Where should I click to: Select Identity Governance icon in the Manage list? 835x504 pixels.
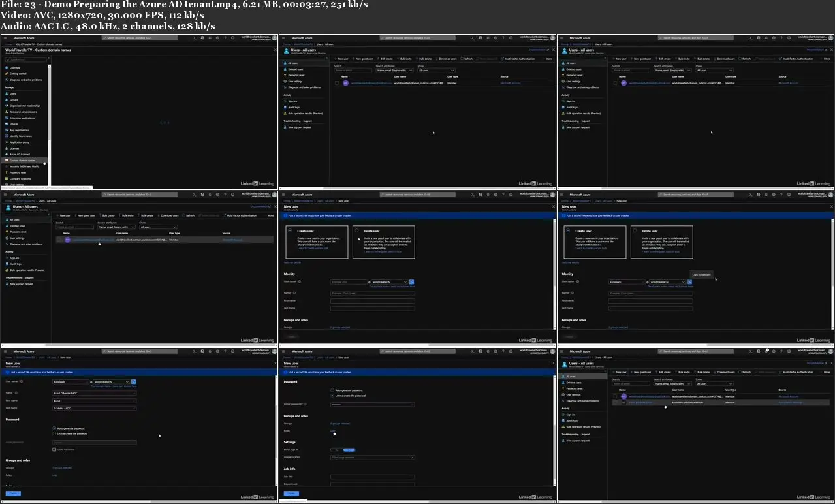click(x=7, y=136)
